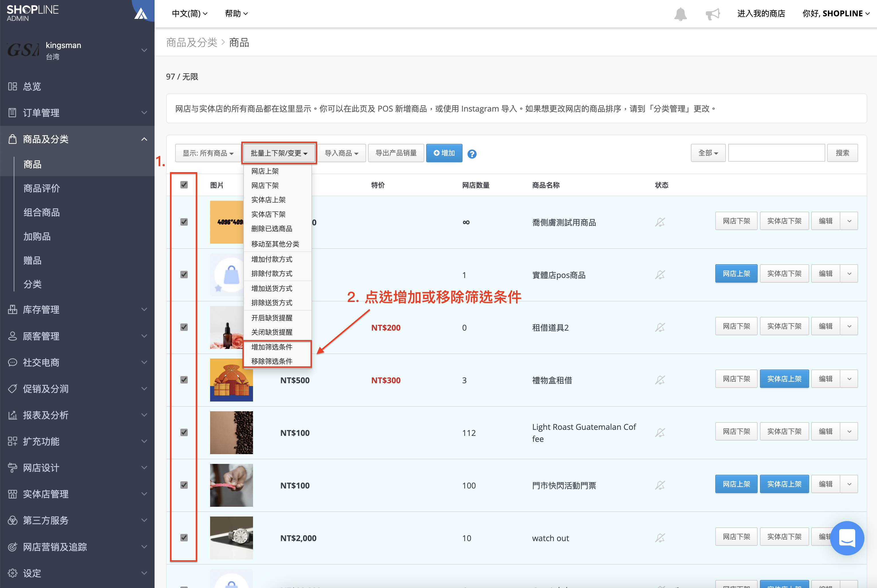Open the coffee beans product thumbnail

(x=231, y=432)
